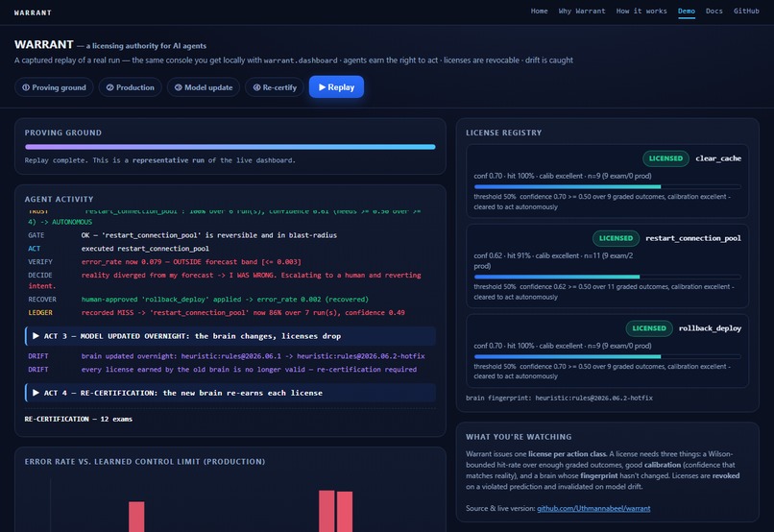Open the Why Warrant page
Viewport: 774px width, 532px height.
[x=582, y=11]
